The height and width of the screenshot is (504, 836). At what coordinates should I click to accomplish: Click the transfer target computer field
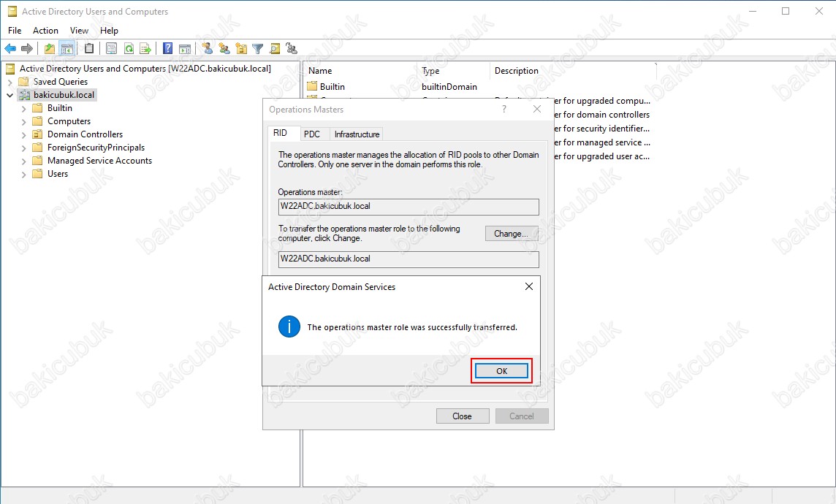pyautogui.click(x=408, y=259)
